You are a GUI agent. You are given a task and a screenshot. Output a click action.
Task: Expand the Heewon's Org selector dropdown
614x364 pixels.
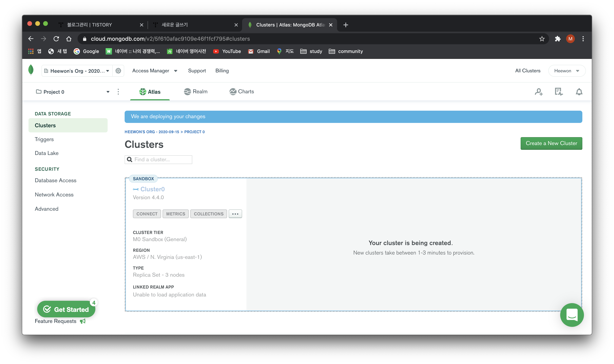pos(77,71)
